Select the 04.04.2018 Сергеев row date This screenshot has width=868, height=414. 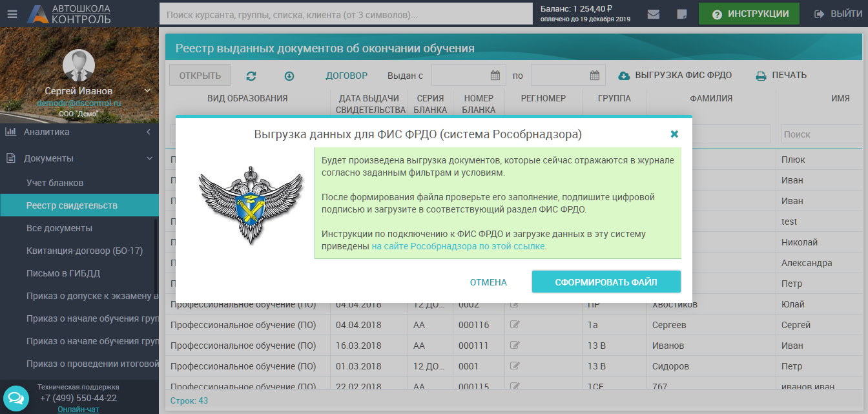pos(358,325)
